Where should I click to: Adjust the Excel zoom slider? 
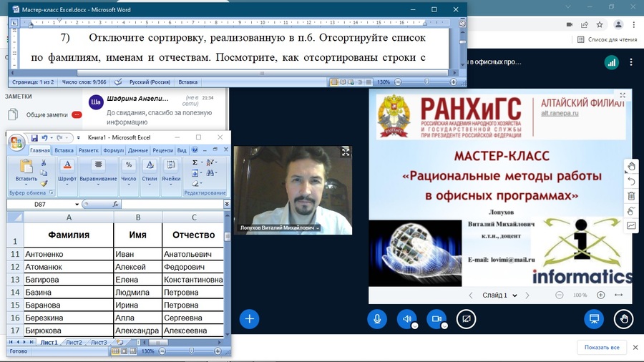[x=191, y=351]
